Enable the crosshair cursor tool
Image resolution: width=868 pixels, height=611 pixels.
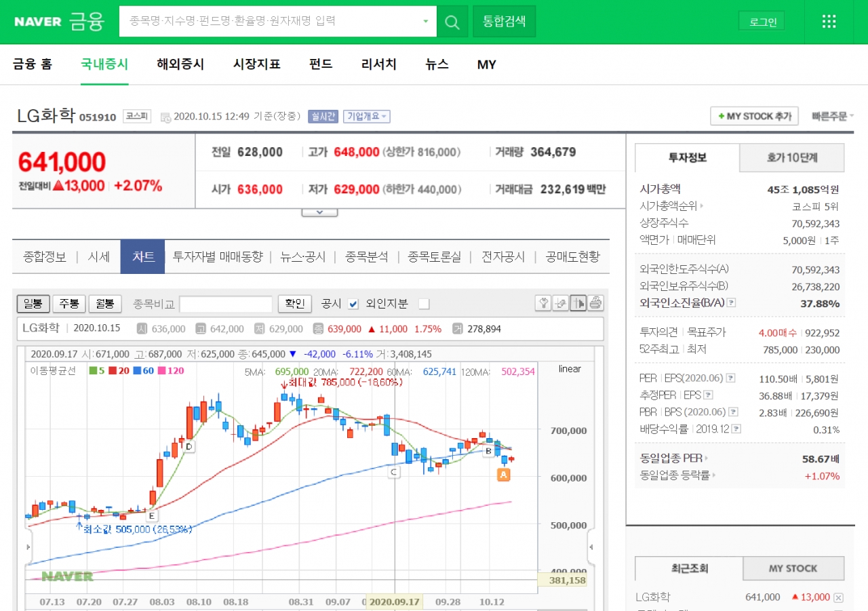578,303
